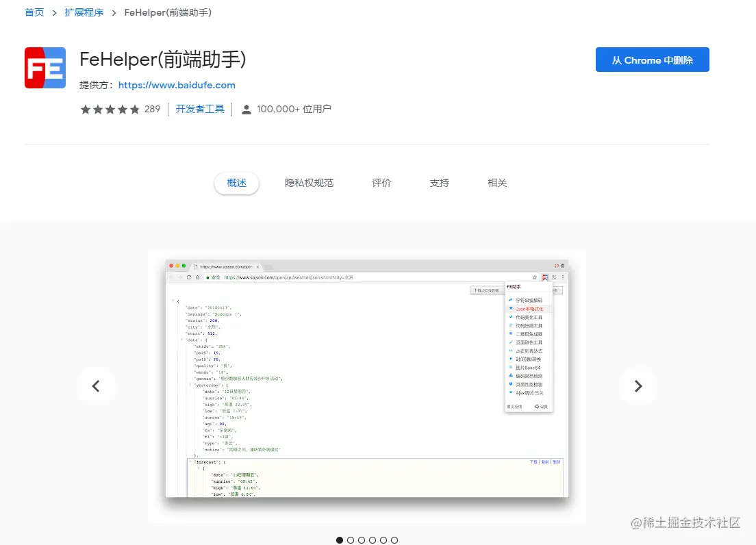756x545 pixels.
Task: Switch to the 评价 tab
Action: click(381, 183)
